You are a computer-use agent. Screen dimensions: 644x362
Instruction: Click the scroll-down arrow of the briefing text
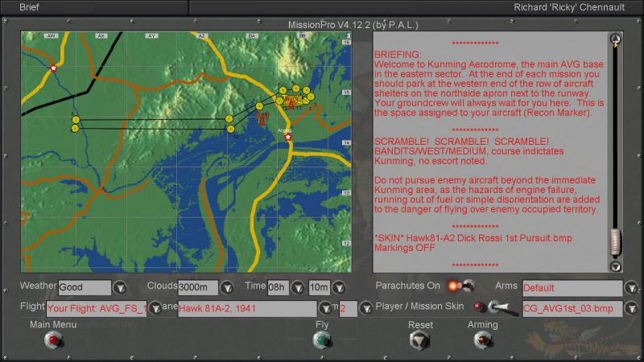(x=615, y=266)
